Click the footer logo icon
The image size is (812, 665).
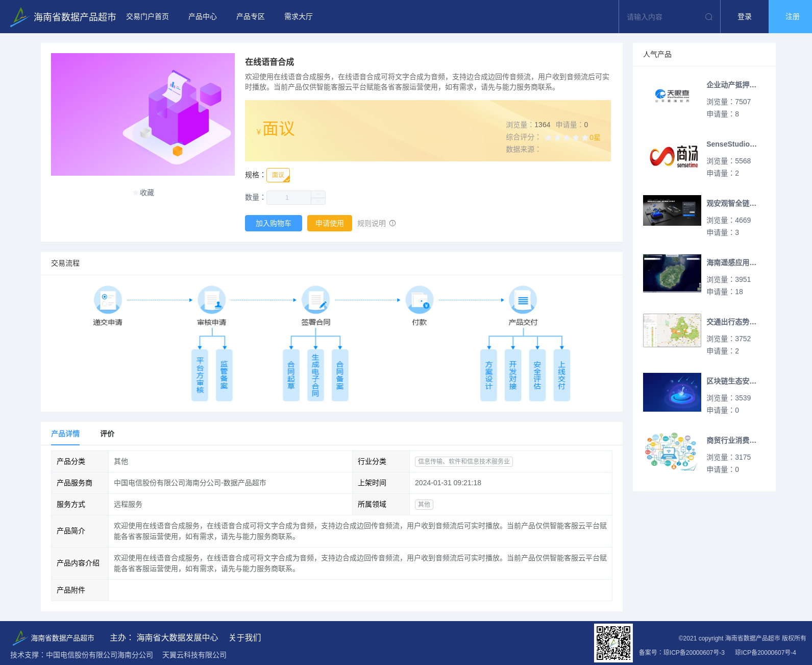tap(19, 637)
